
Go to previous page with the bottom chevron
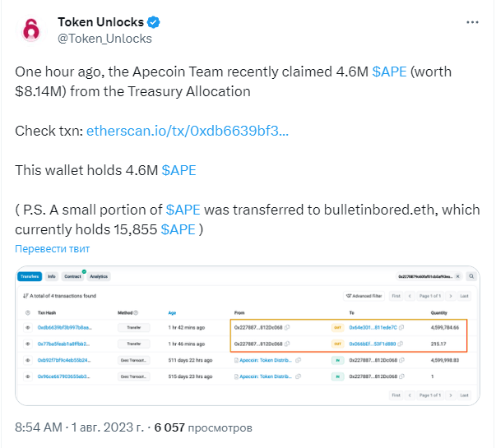click(410, 395)
